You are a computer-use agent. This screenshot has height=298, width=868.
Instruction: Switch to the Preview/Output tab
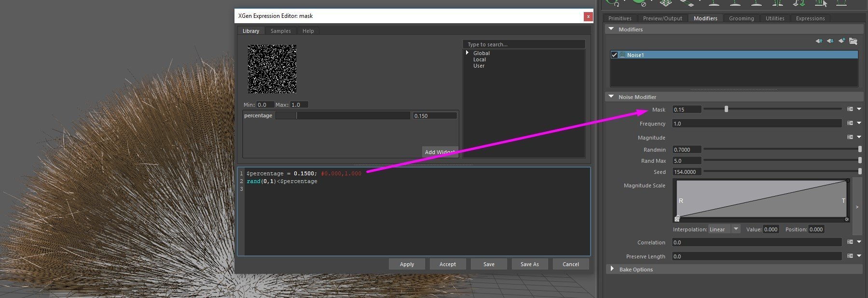coord(662,18)
